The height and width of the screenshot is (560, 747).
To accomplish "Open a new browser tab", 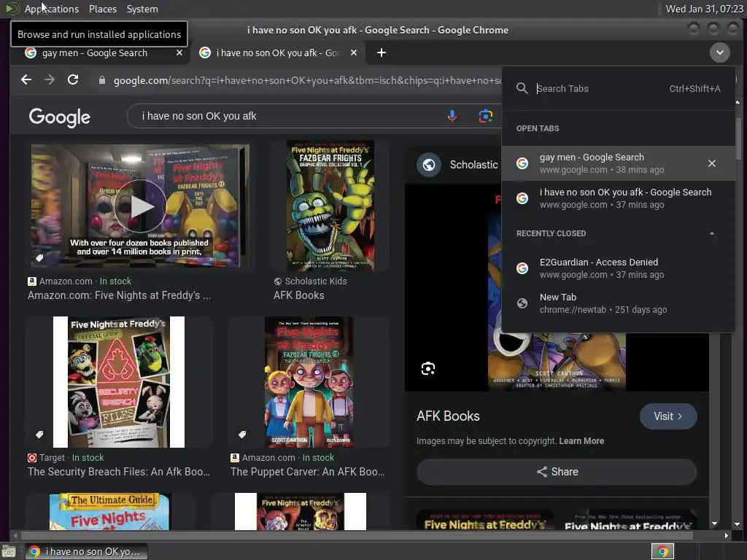I will [382, 52].
